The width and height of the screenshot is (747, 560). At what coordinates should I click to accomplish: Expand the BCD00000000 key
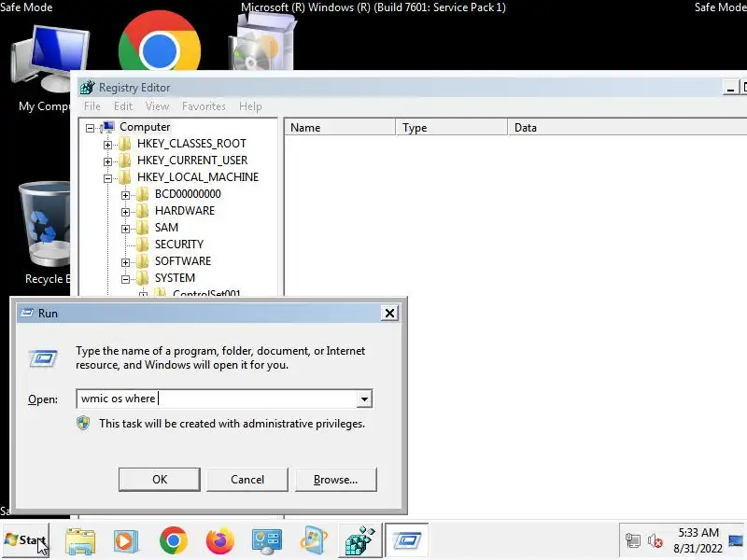coord(125,195)
